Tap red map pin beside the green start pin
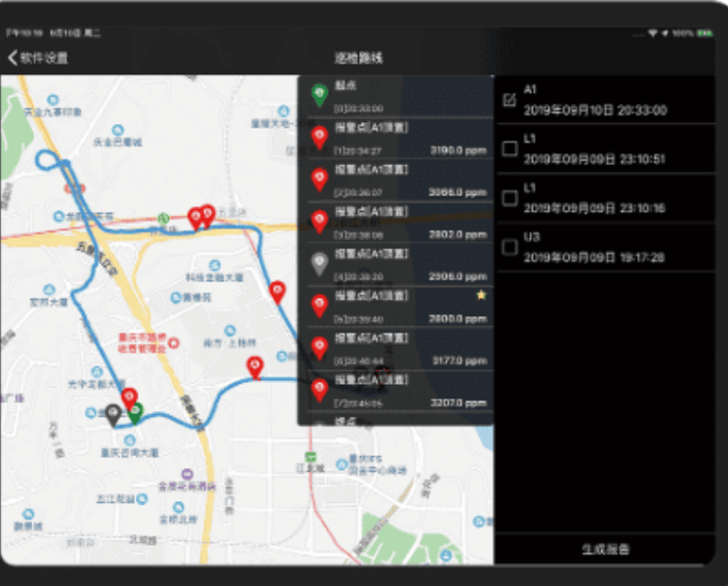 click(x=129, y=399)
